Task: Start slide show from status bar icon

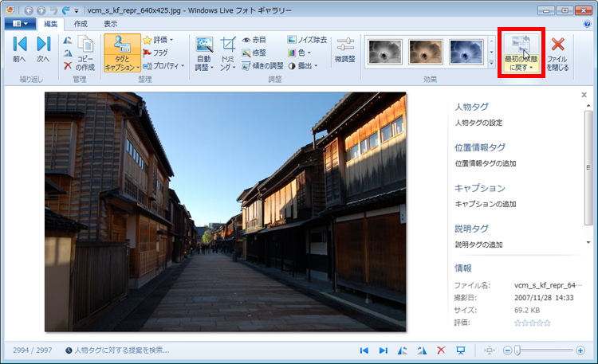Action: pos(461,350)
